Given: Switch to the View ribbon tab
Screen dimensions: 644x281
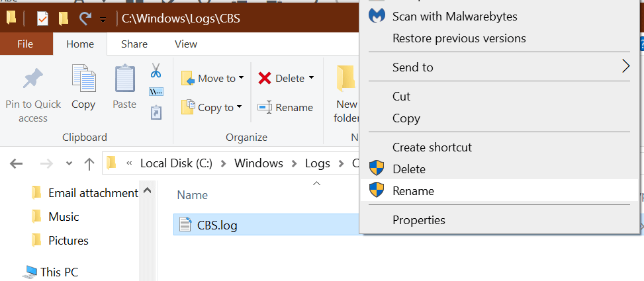Looking at the screenshot, I should pos(186,44).
